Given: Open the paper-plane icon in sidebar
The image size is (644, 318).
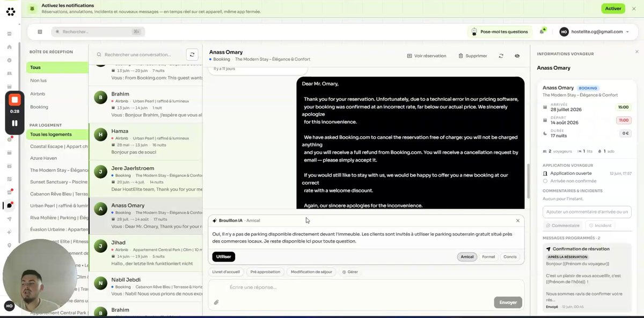Looking at the screenshot, I should [9, 219].
